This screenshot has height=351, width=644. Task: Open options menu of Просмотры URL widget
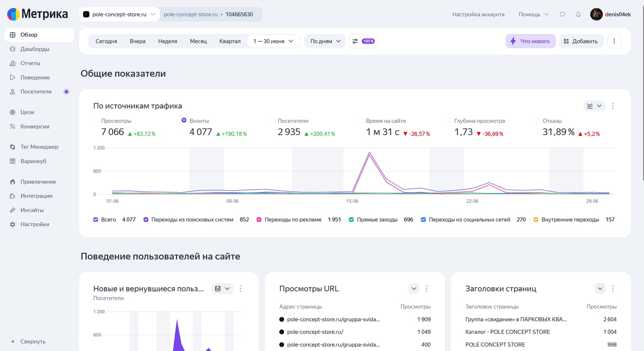(x=427, y=288)
